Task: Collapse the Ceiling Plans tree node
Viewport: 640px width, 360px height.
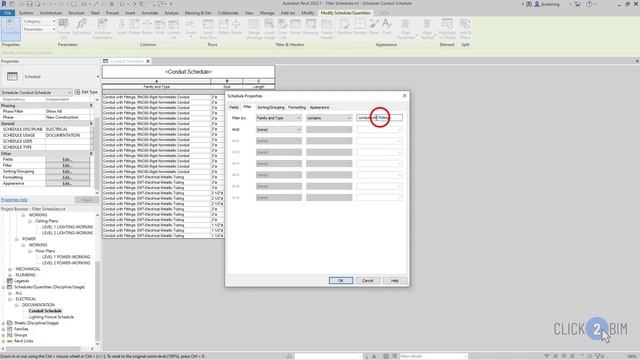Action: pyautogui.click(x=30, y=221)
